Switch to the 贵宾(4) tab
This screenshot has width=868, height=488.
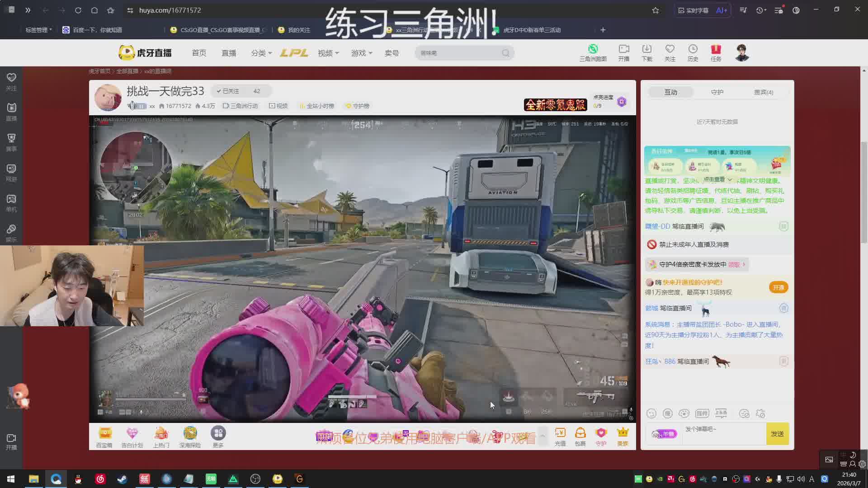click(x=763, y=92)
